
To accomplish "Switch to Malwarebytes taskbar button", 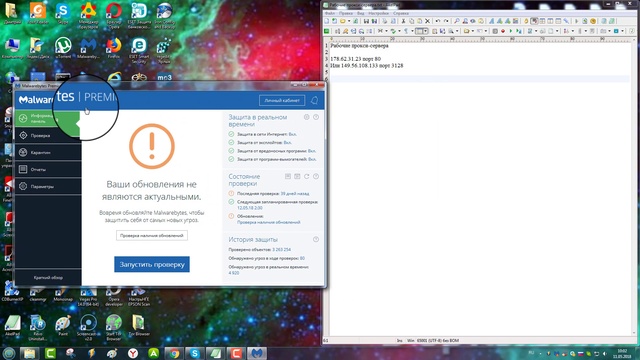I will point(256,353).
